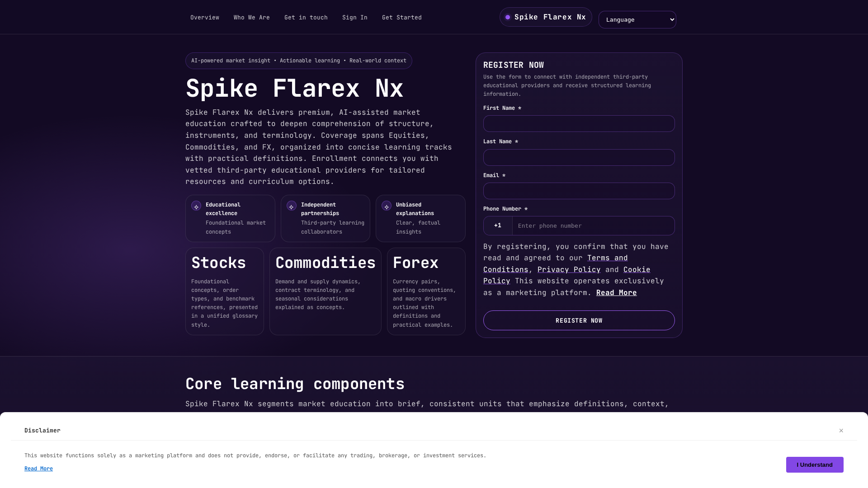868x488 pixels.
Task: Click the large Spike Flarex Nx hero title
Action: (x=294, y=88)
